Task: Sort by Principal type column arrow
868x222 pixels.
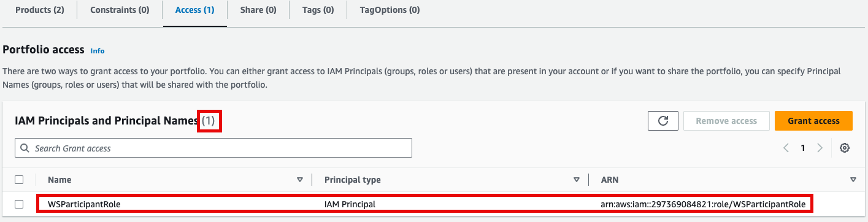Action: click(x=577, y=180)
